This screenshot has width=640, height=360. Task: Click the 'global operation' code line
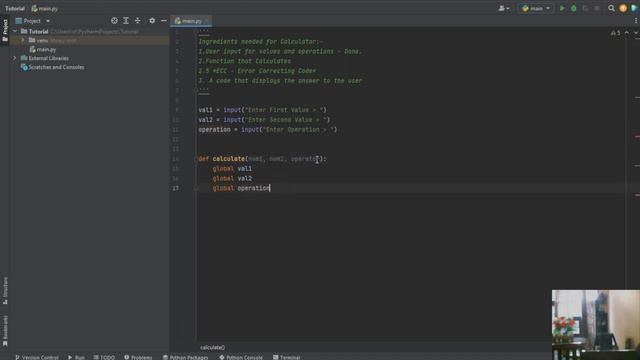coord(241,188)
